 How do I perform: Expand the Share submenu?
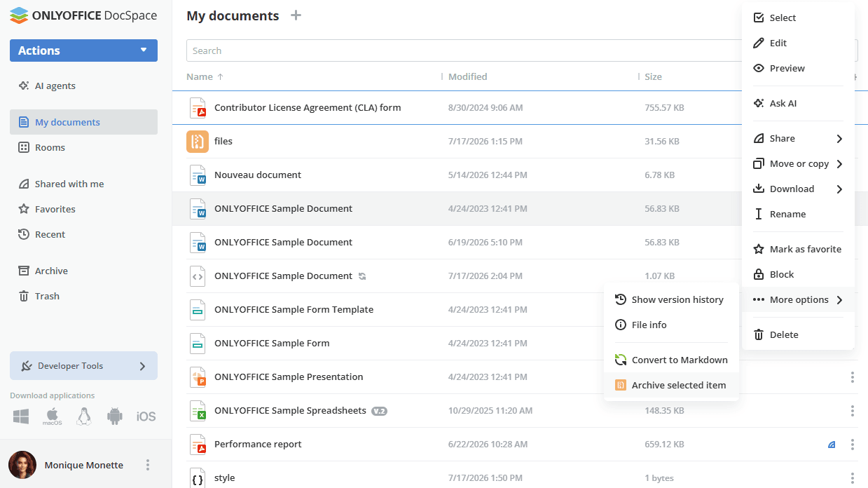[798, 138]
